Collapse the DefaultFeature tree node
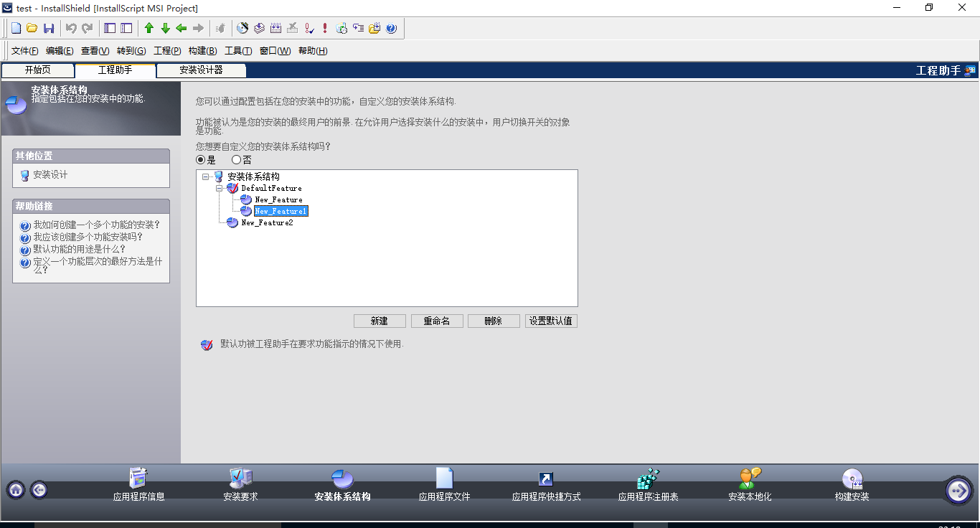This screenshot has width=980, height=528. pos(220,188)
